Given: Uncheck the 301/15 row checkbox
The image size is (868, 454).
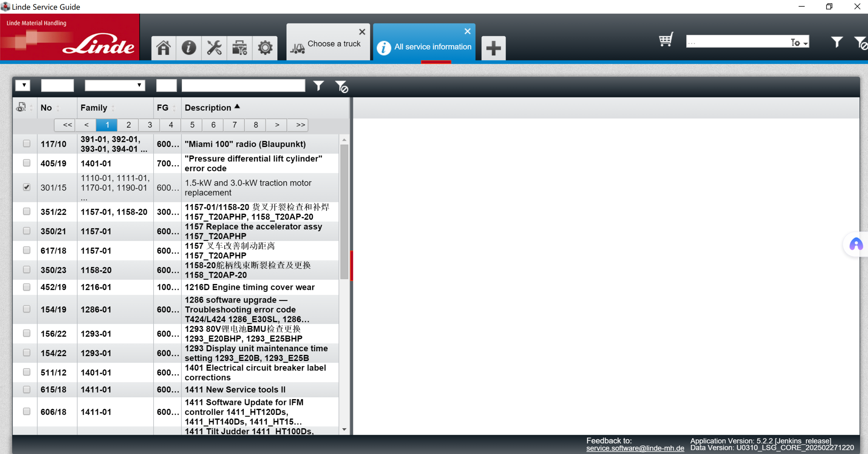Looking at the screenshot, I should click(26, 187).
